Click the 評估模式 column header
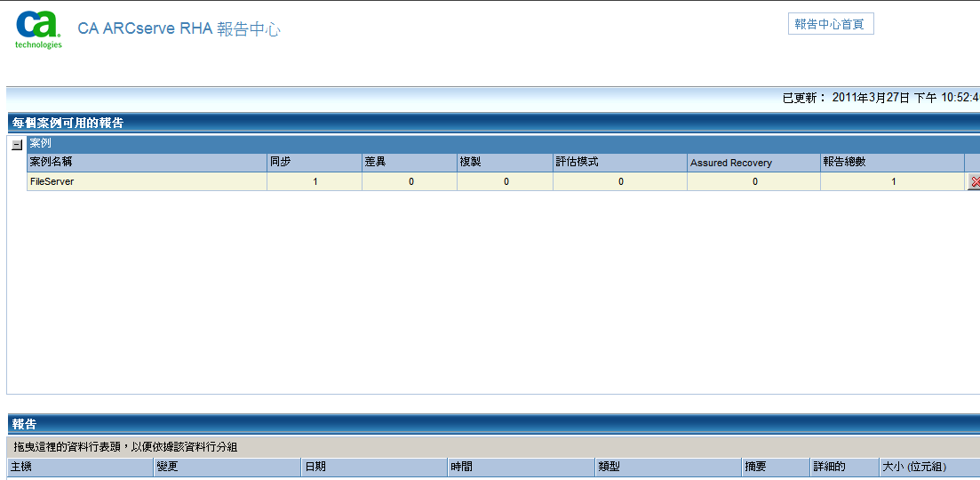 click(620, 163)
